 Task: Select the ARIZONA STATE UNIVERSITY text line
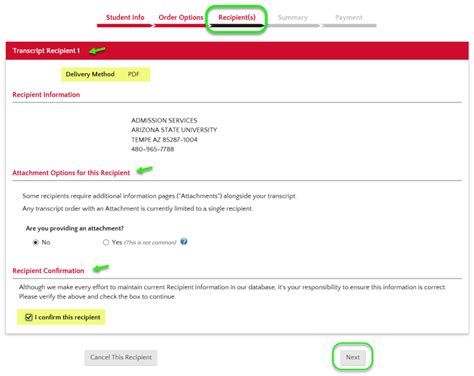pos(174,130)
